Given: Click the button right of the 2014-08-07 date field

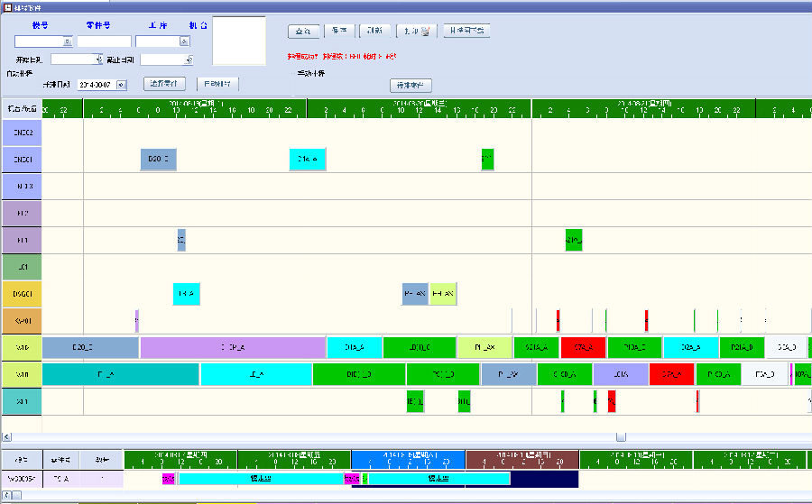Looking at the screenshot, I should [163, 84].
